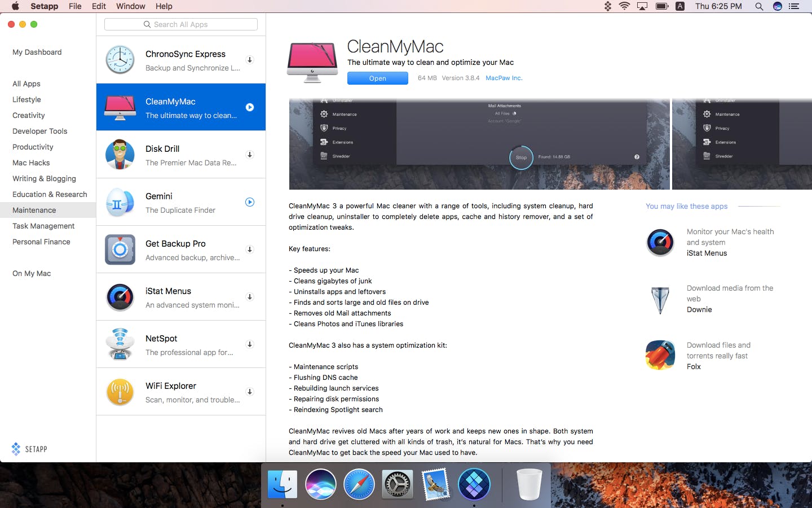Click the iStat Menus icon in the app list
Image resolution: width=812 pixels, height=508 pixels.
[x=120, y=297]
